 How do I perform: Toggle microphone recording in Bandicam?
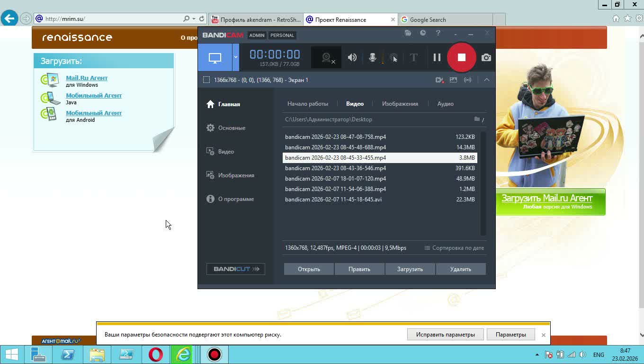373,57
